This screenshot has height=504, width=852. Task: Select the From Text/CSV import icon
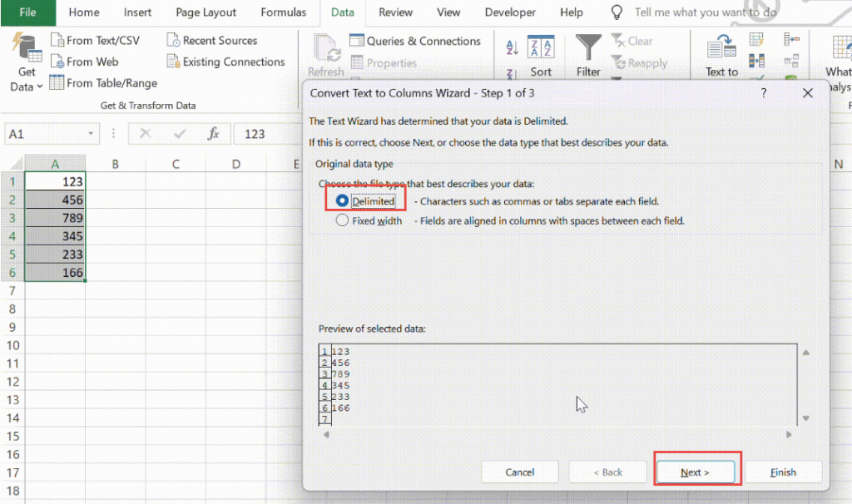57,39
